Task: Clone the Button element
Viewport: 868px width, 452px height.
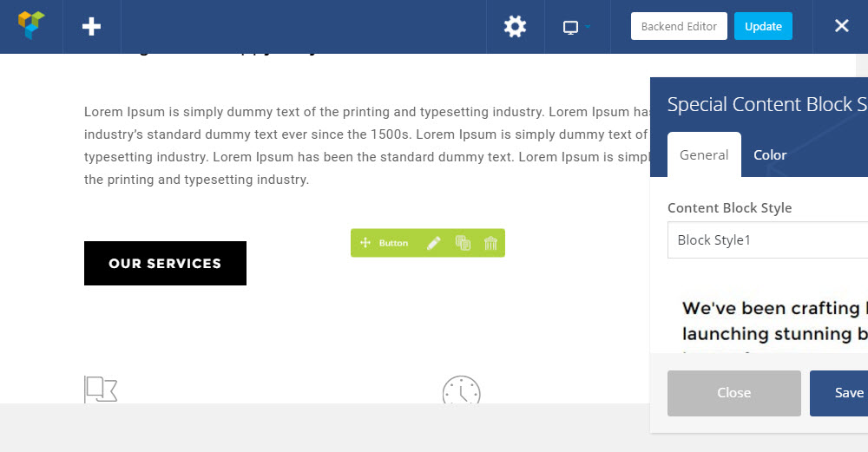Action: pos(463,243)
